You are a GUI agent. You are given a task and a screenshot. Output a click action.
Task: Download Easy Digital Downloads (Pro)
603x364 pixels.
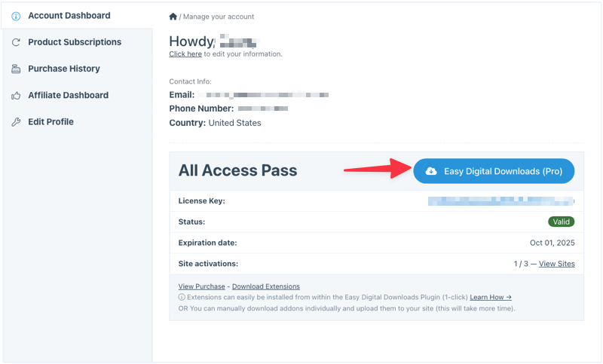click(494, 171)
